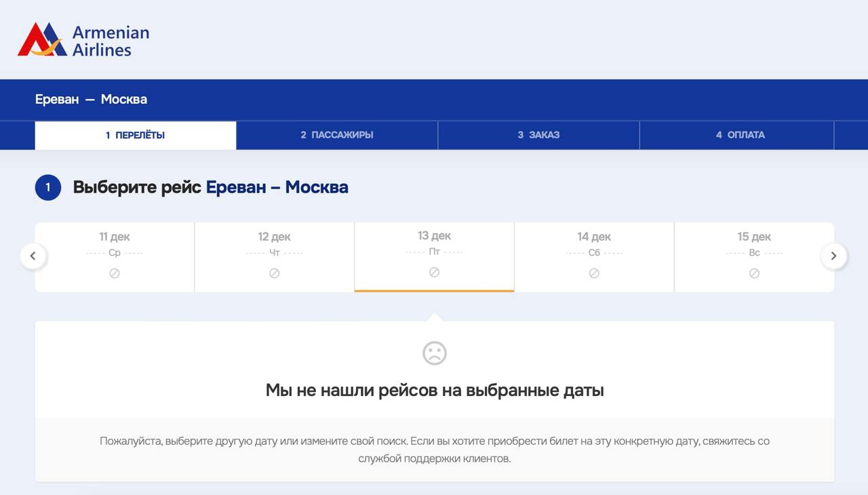
Task: Open the 2 ПАССАЖИРЫ step tab
Action: [337, 135]
